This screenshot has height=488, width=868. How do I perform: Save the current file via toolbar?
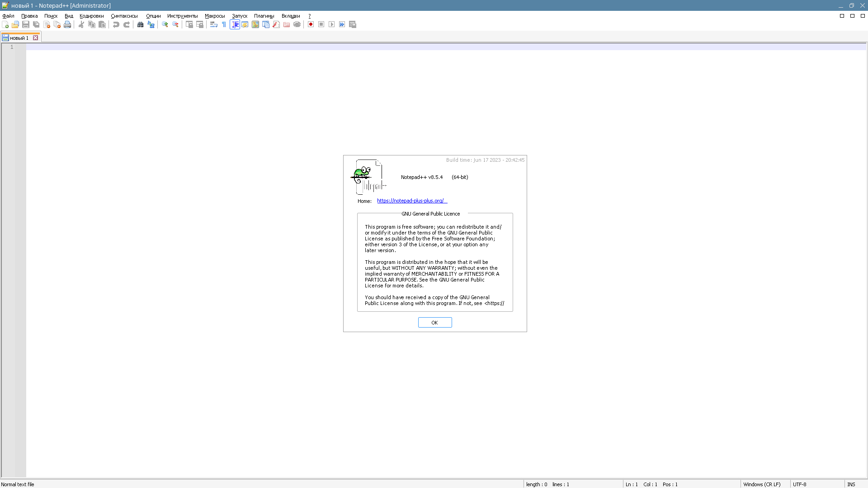[26, 24]
